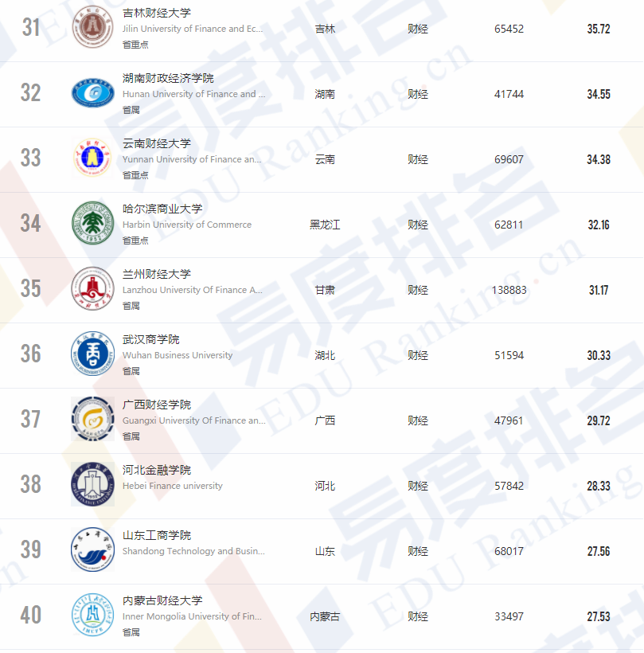Click Inner Mongolia University logo
The width and height of the screenshot is (644, 653).
[x=92, y=615]
